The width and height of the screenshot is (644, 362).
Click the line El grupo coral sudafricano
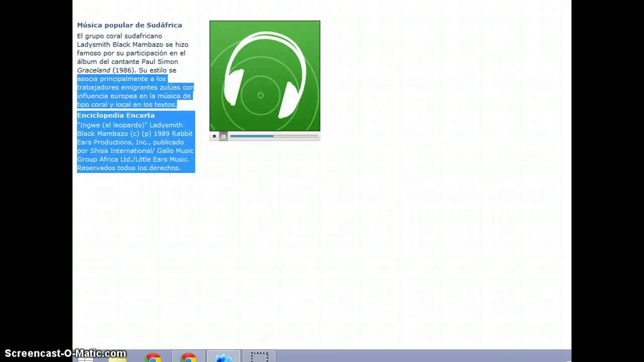tap(120, 36)
